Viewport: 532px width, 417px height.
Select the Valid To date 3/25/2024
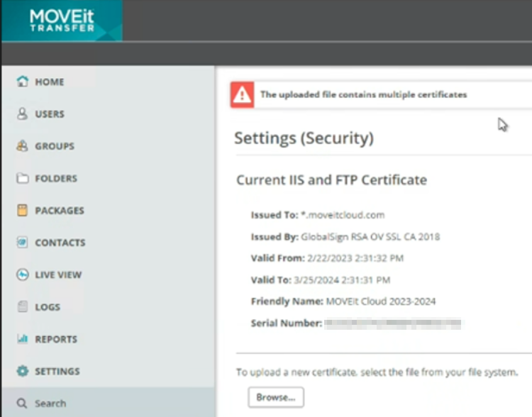click(342, 280)
